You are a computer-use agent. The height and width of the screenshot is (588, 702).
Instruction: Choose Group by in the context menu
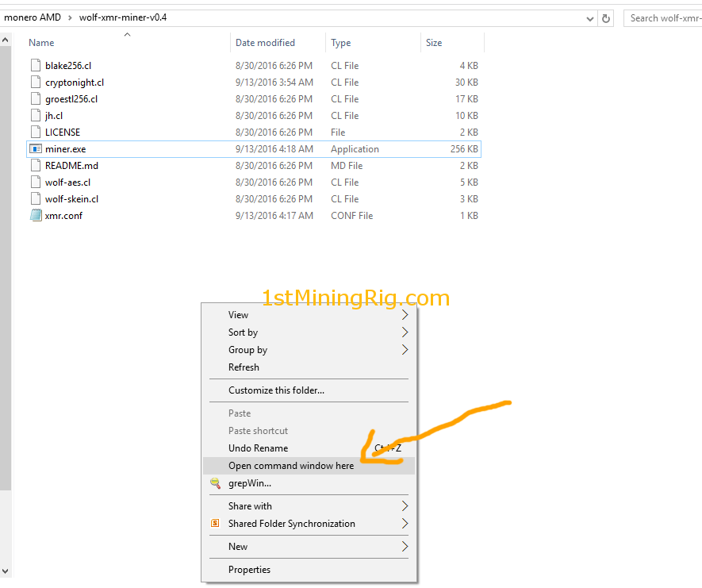point(309,350)
